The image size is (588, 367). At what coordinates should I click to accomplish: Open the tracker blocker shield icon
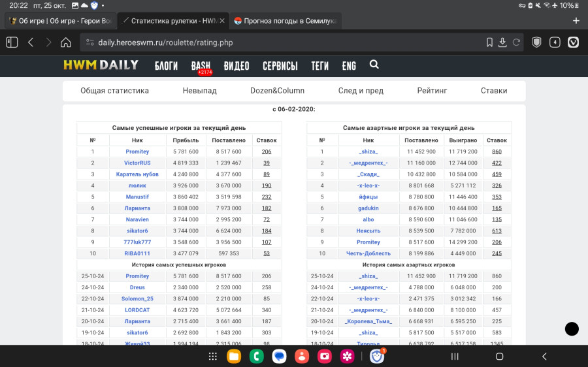[x=536, y=42]
